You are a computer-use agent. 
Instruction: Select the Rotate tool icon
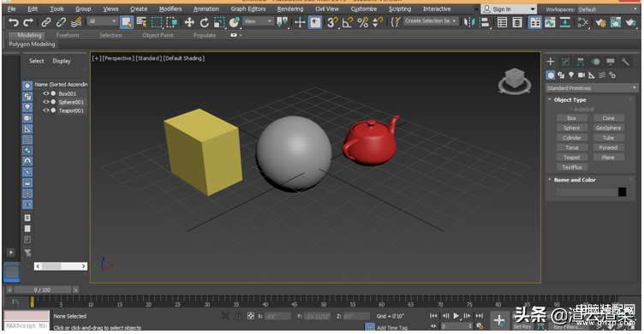coord(204,22)
